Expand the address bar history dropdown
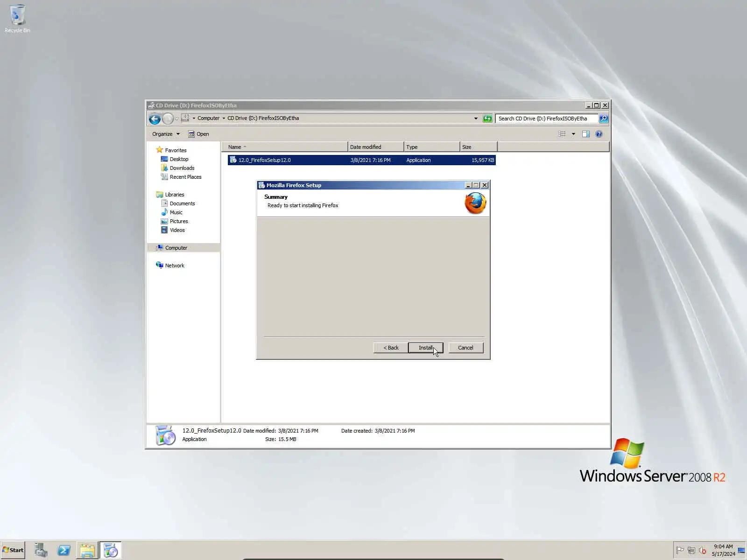The height and width of the screenshot is (560, 747). (x=476, y=119)
